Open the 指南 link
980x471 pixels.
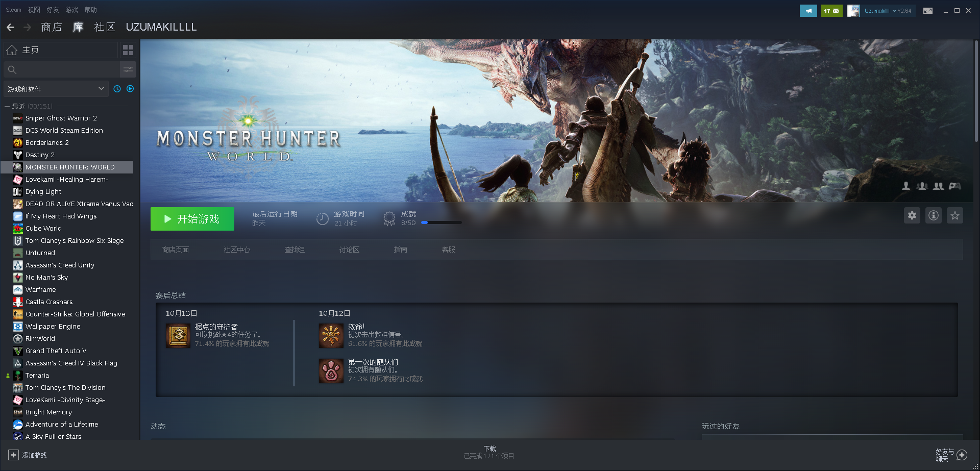point(401,250)
